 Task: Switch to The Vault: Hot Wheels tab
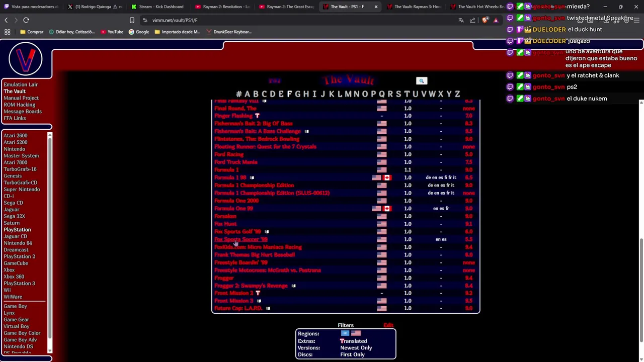coord(477,7)
